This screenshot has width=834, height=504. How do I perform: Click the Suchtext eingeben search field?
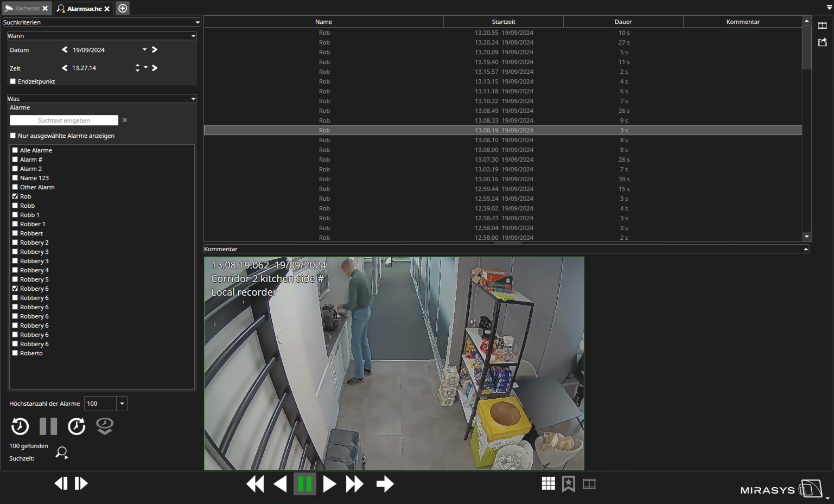(64, 120)
